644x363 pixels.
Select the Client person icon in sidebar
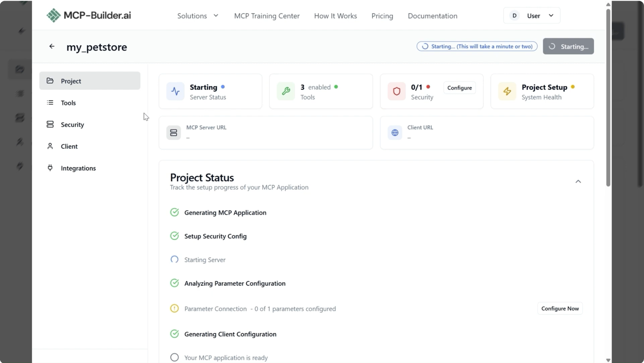[50, 146]
